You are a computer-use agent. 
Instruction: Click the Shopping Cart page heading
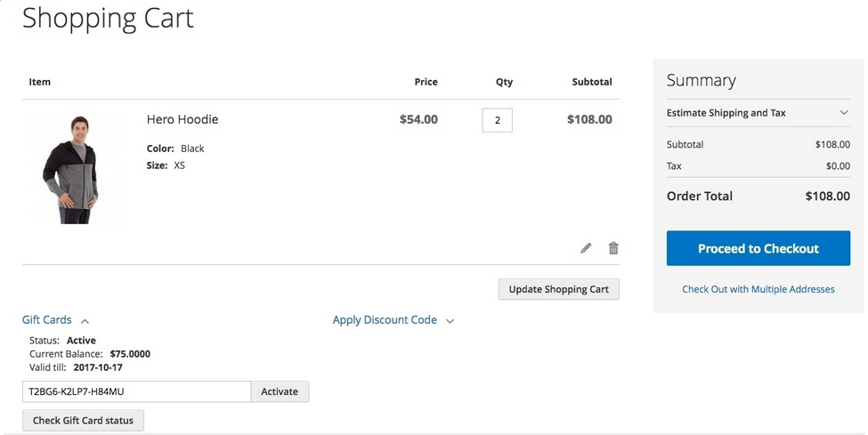108,19
